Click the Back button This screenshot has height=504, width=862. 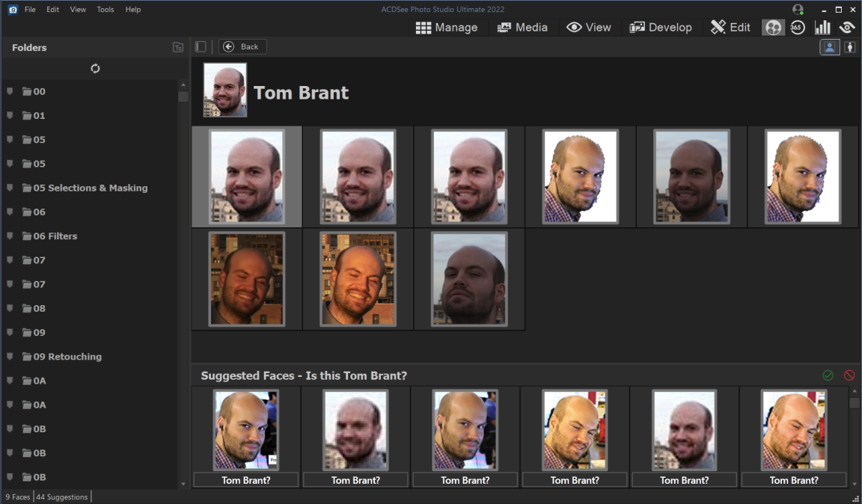pyautogui.click(x=242, y=46)
